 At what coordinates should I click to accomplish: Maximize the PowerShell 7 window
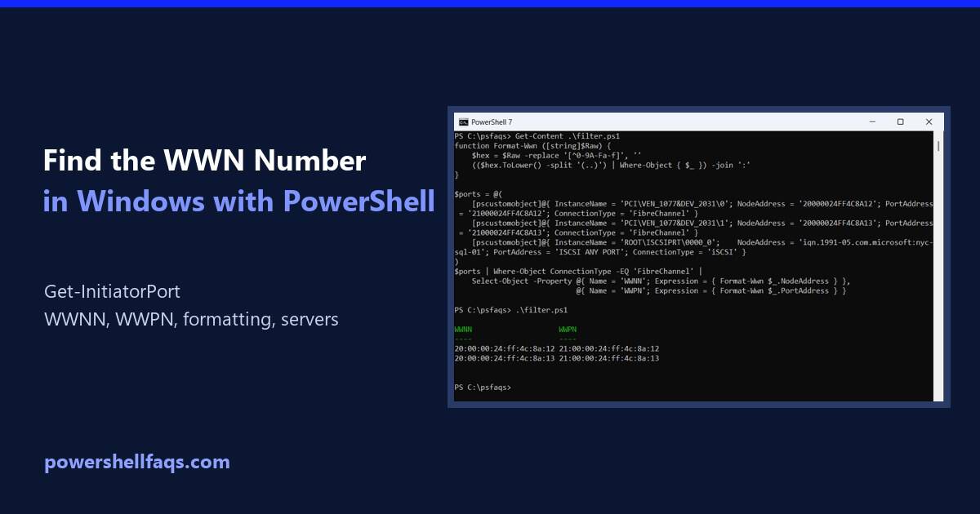pos(900,122)
